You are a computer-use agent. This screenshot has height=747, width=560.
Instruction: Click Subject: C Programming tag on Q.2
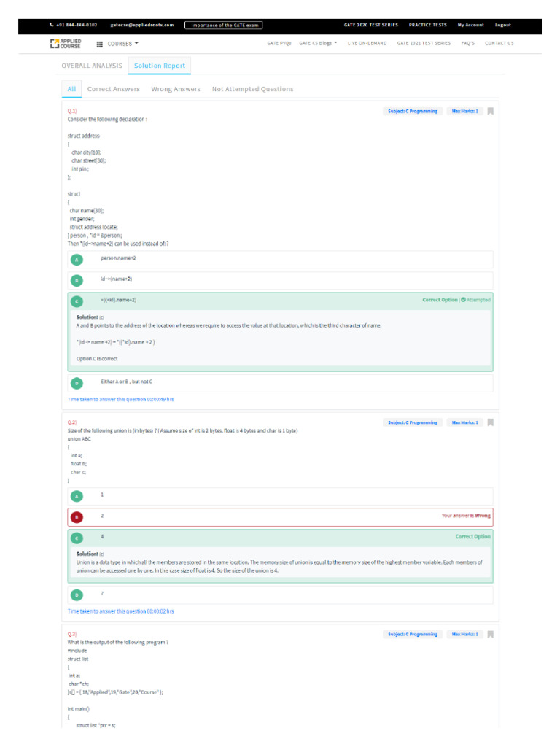[413, 422]
